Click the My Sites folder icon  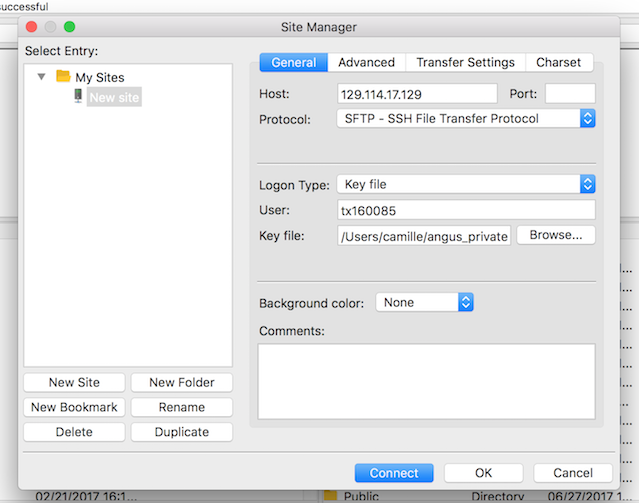point(63,76)
